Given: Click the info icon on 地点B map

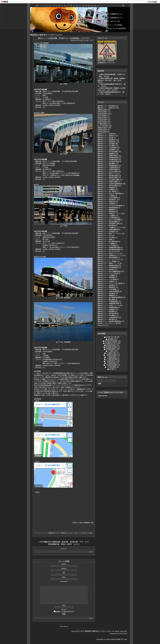Looking at the screenshot, I should (71, 453).
